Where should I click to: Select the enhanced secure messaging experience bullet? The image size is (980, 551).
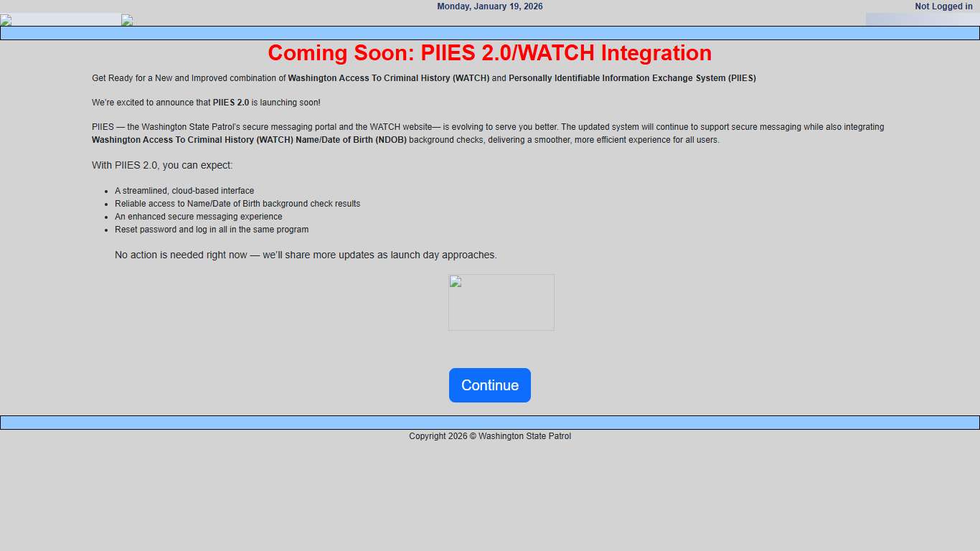coord(198,217)
